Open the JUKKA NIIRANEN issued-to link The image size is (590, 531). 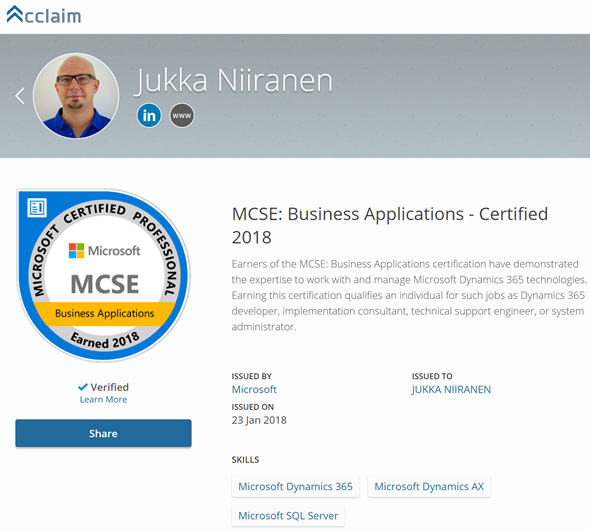pyautogui.click(x=451, y=389)
